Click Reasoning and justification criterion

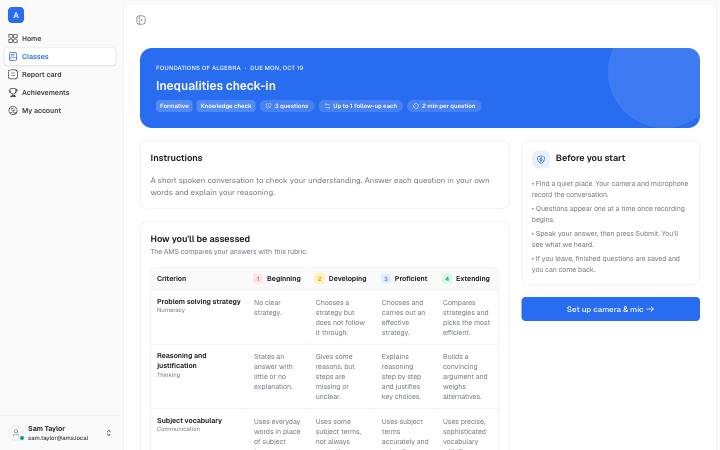[x=181, y=360]
